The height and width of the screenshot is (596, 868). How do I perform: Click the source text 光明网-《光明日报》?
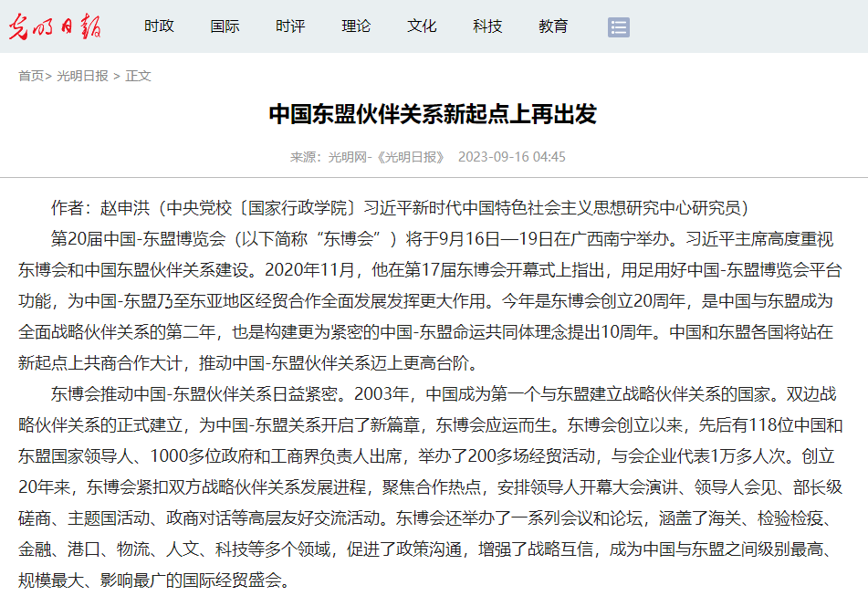[386, 157]
